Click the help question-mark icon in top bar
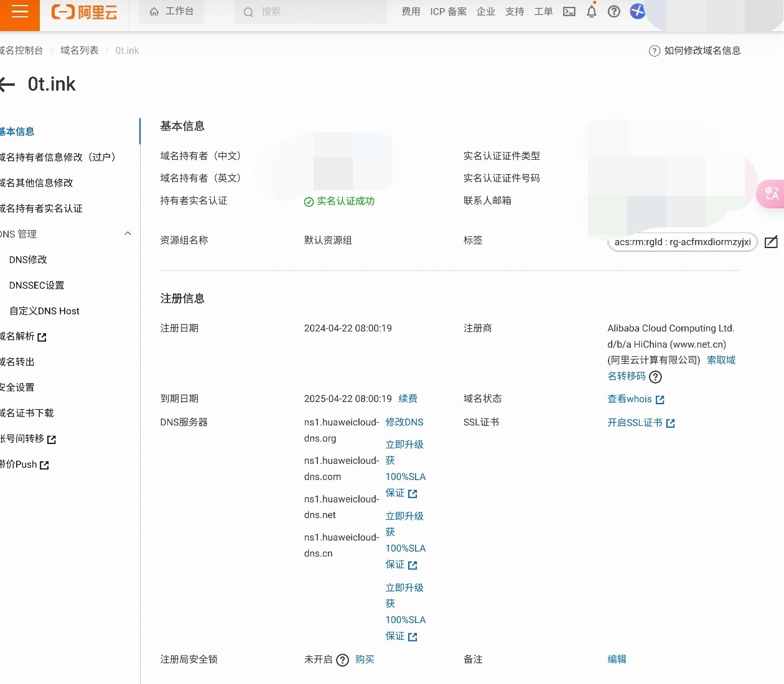 [x=614, y=12]
